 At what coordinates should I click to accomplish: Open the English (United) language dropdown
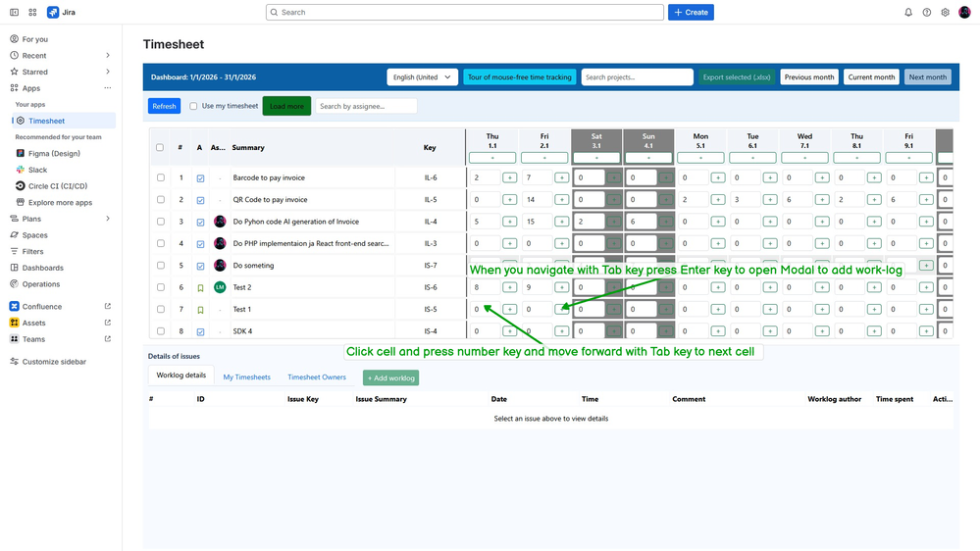423,77
